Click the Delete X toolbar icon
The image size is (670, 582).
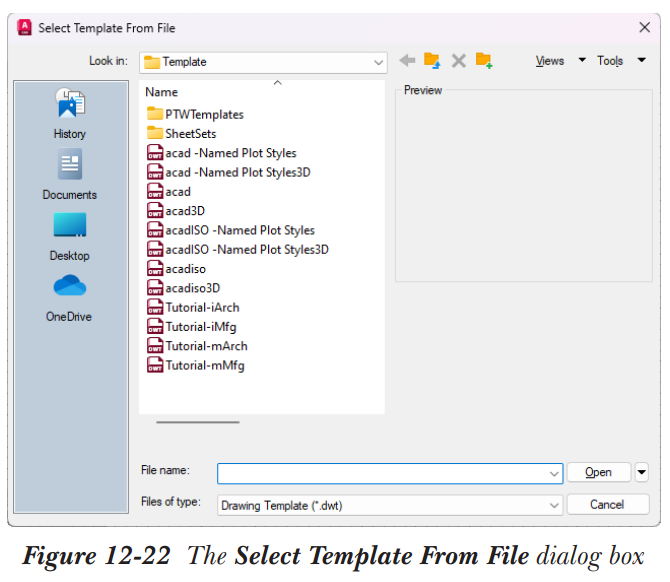458,61
